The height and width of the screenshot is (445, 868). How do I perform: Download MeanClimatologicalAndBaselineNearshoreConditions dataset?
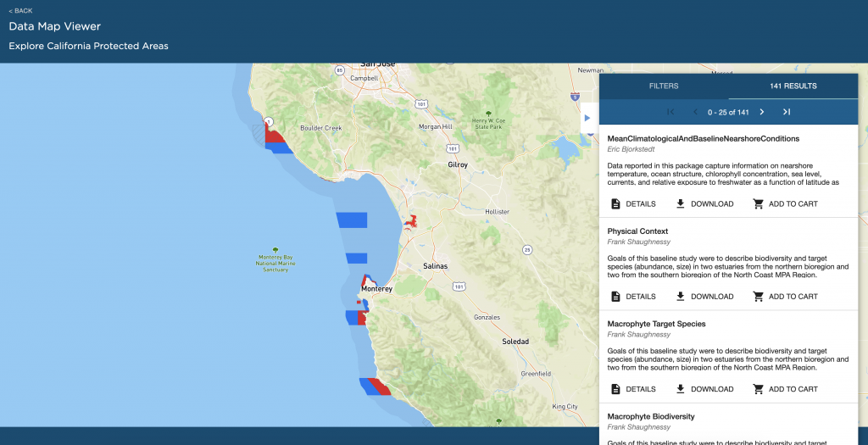tap(704, 204)
